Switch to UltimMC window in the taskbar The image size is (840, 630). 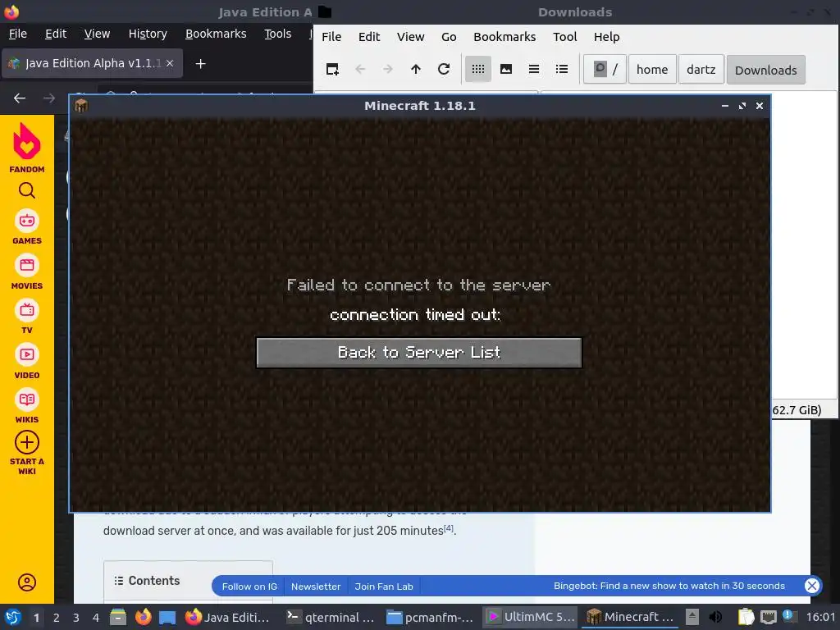pos(531,617)
